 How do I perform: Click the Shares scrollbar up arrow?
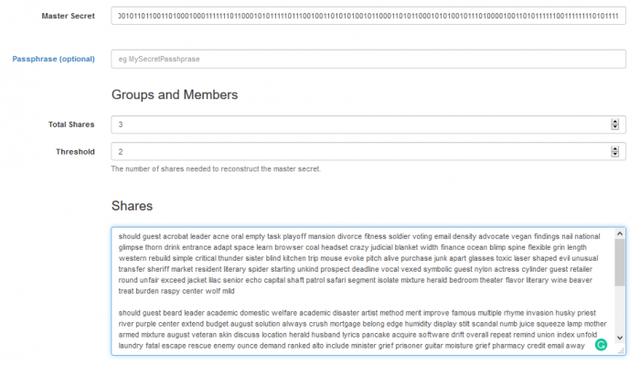pos(620,234)
